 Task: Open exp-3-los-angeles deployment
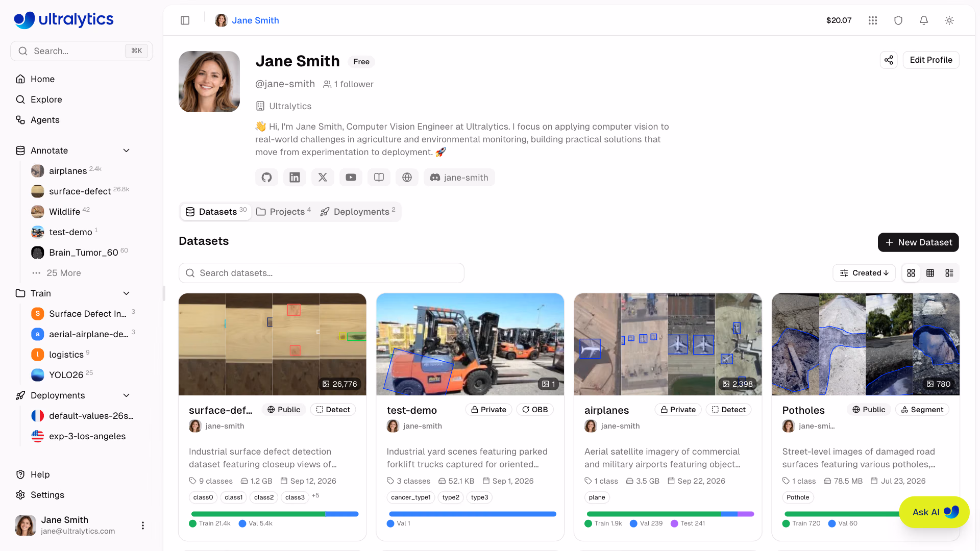(x=87, y=436)
